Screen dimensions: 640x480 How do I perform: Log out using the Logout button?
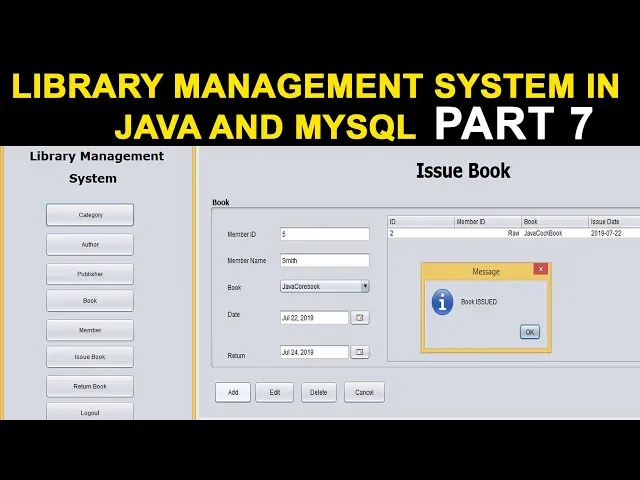point(90,411)
